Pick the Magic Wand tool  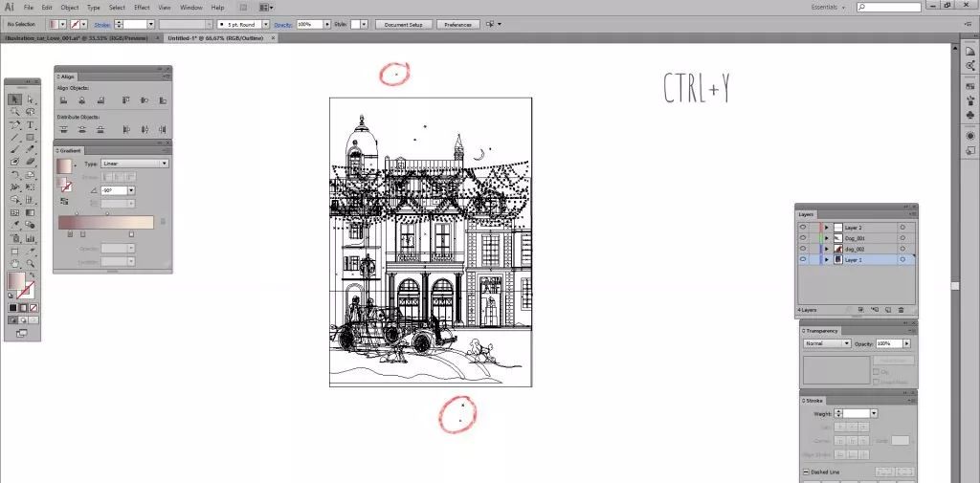click(x=15, y=112)
